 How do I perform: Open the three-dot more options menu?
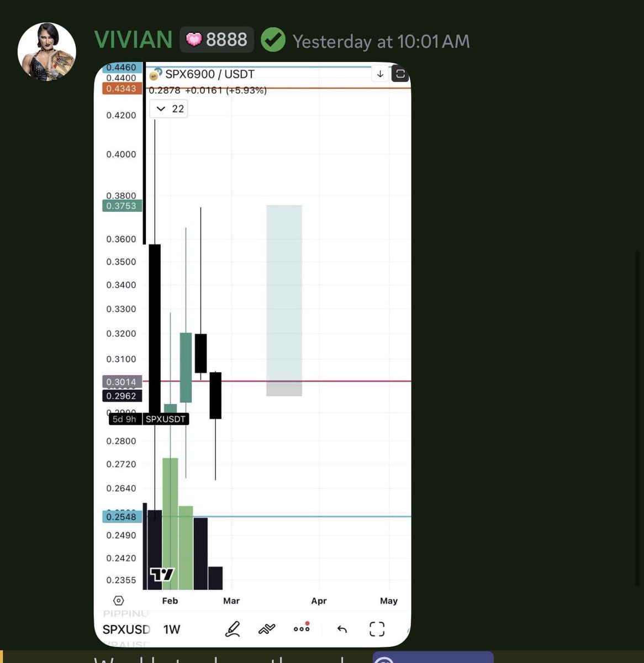click(302, 628)
